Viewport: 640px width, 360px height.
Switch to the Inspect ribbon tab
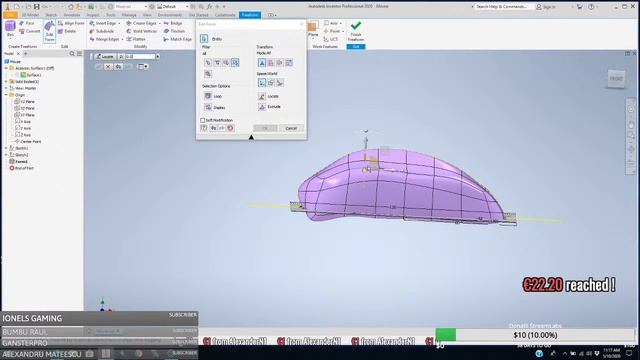pos(93,15)
